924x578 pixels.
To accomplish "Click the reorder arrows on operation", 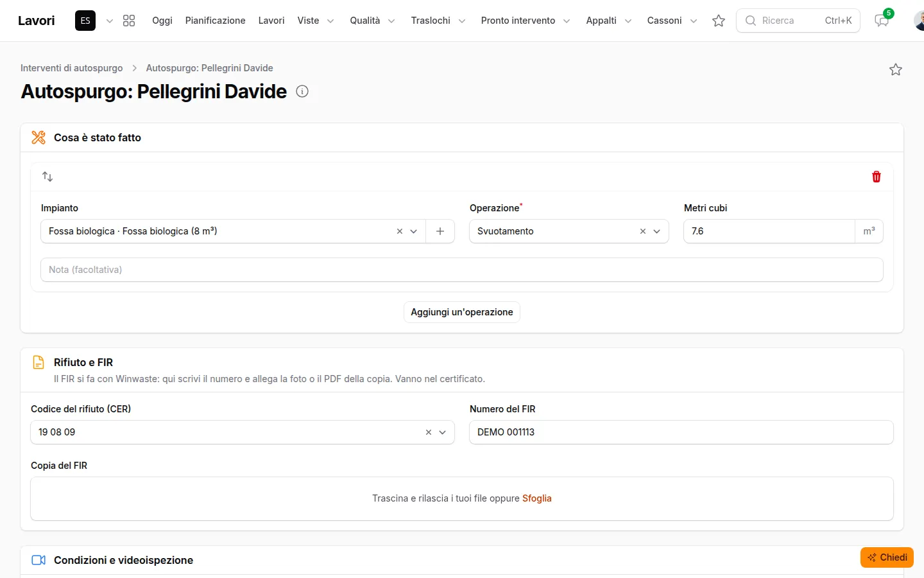I will click(47, 177).
